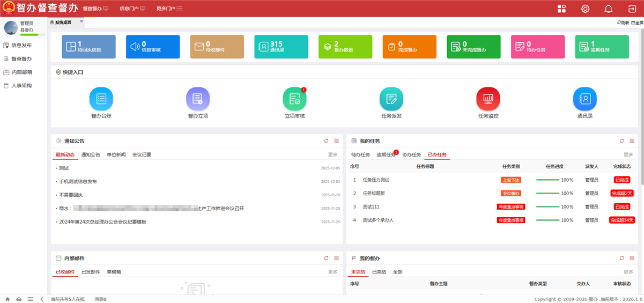Click the 315 通讯录 statistics card

pos(281,47)
